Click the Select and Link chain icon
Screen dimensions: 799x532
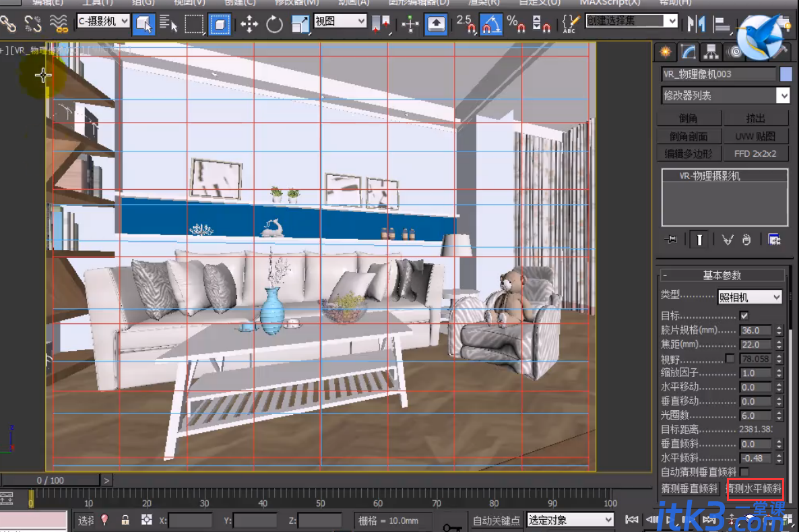pyautogui.click(x=8, y=24)
